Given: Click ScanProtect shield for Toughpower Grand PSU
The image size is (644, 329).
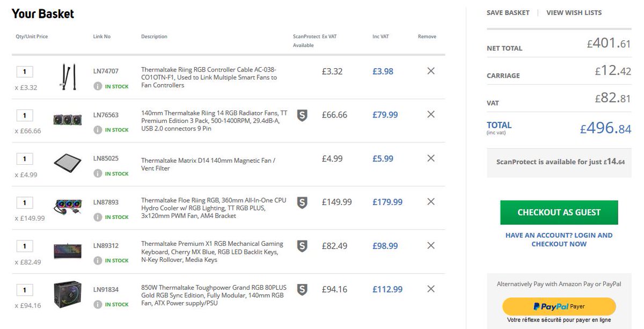Looking at the screenshot, I should point(302,290).
